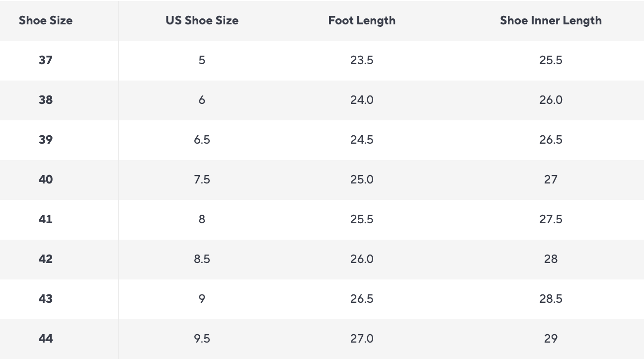
Task: Select the US Shoe Size header
Action: tap(202, 20)
